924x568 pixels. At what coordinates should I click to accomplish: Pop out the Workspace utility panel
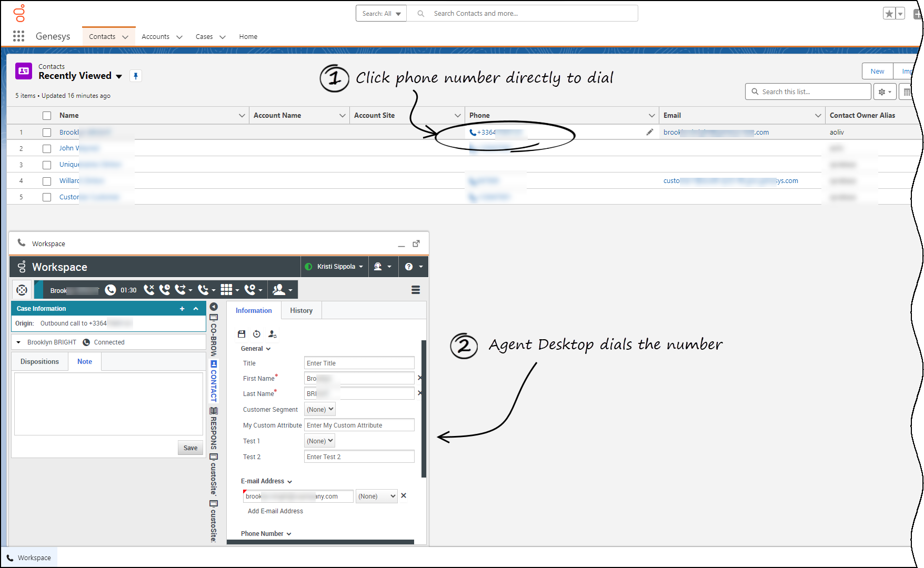point(416,244)
